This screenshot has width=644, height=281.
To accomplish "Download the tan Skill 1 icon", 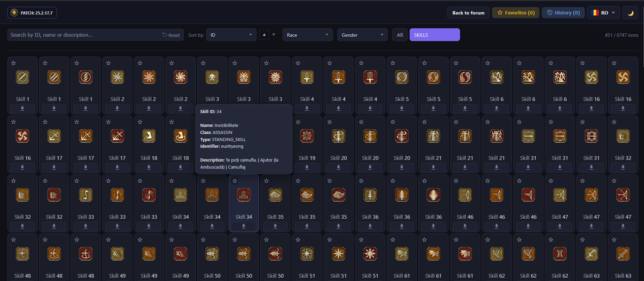I will click(x=23, y=108).
